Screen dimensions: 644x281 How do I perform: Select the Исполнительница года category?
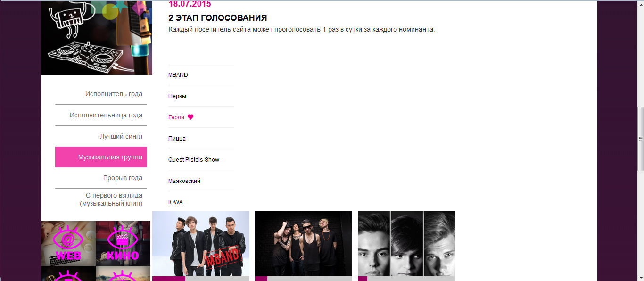pyautogui.click(x=106, y=115)
